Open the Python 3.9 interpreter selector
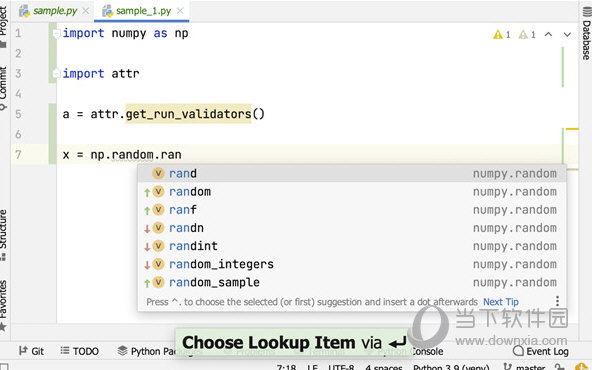The width and height of the screenshot is (592, 370). tap(451, 367)
